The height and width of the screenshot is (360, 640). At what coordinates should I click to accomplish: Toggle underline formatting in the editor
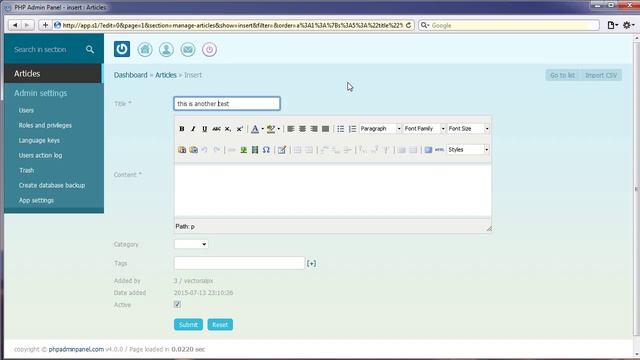[204, 129]
